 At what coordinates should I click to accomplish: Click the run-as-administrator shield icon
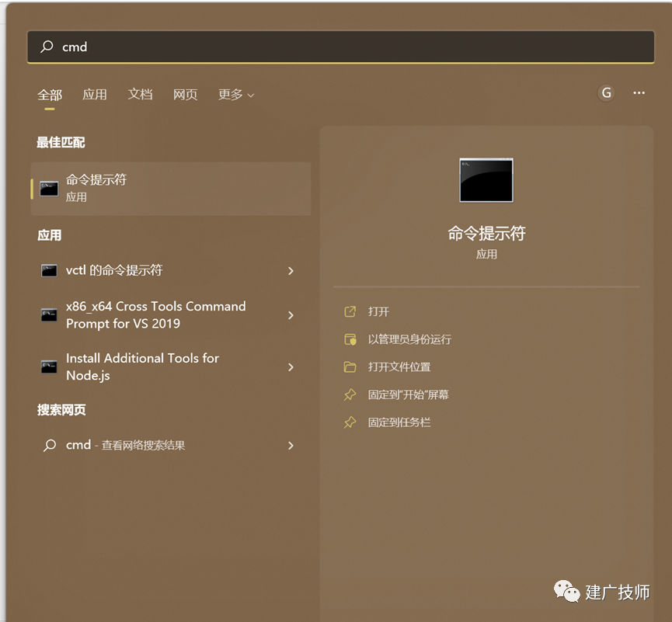pos(350,339)
